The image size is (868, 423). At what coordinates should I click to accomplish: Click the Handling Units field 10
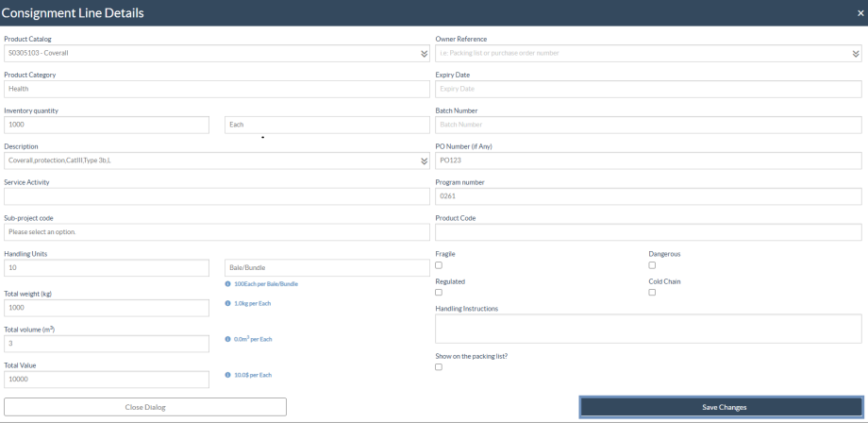tap(107, 268)
